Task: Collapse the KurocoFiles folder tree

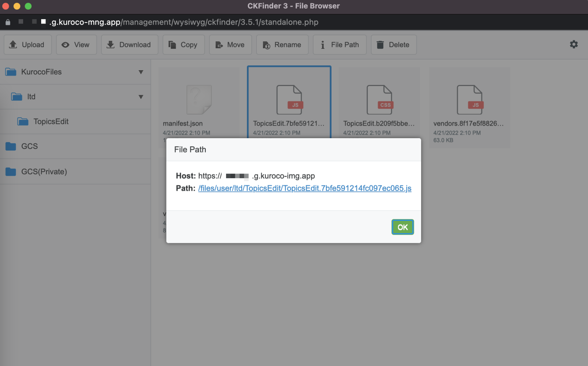Action: point(141,72)
